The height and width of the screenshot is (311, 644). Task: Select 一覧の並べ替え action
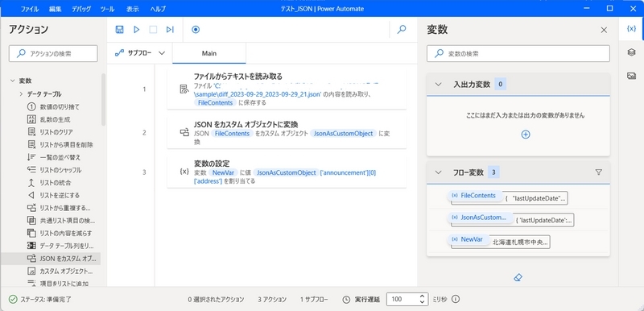tap(60, 157)
